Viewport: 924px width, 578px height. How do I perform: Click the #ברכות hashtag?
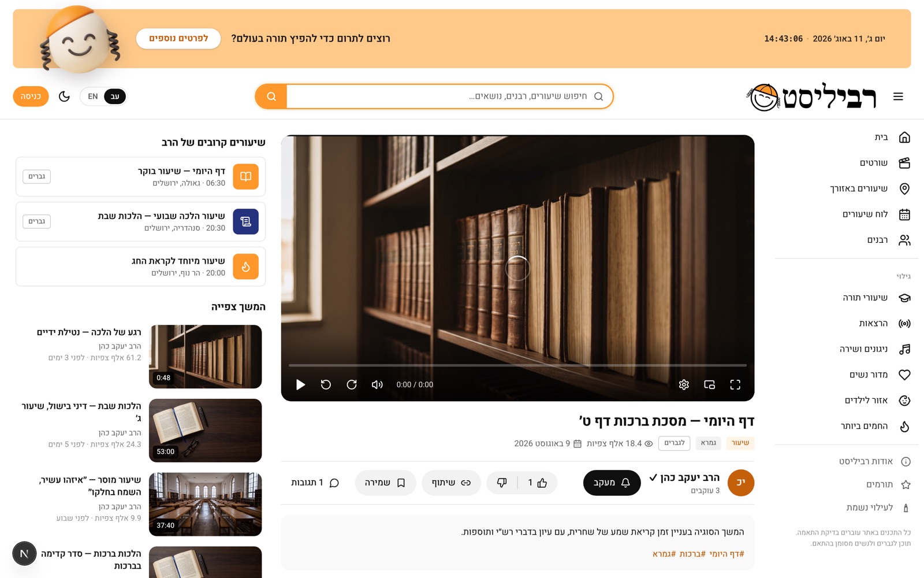(692, 554)
